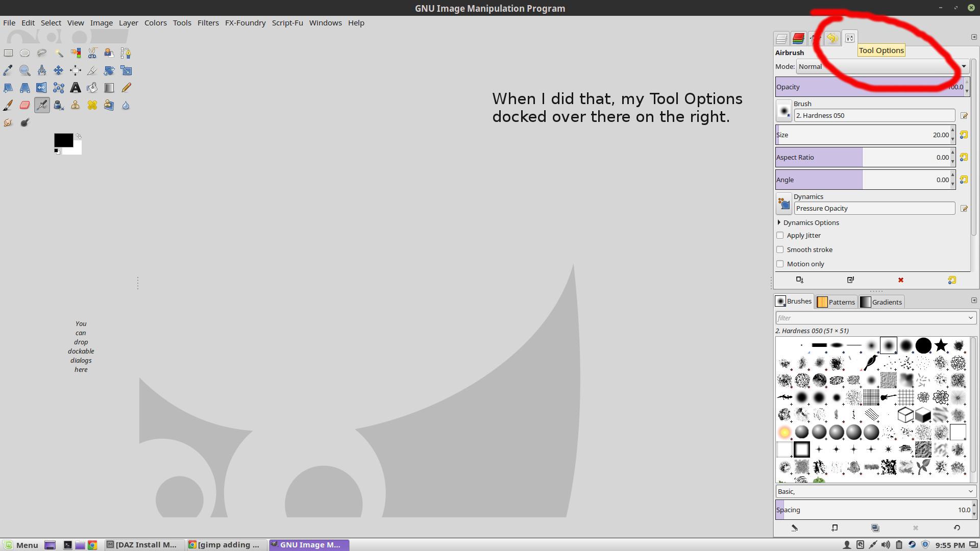Select the Rectangle Select tool
The height and width of the screenshot is (551, 980).
8,53
